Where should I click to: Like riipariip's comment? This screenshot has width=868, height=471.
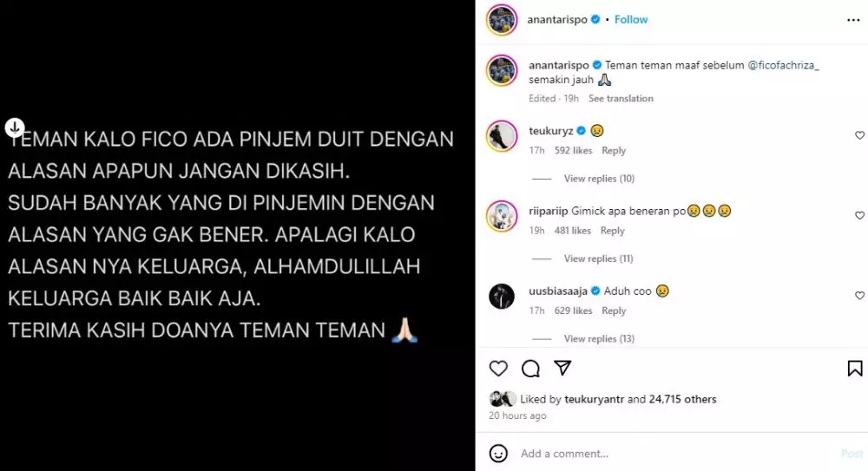click(859, 215)
